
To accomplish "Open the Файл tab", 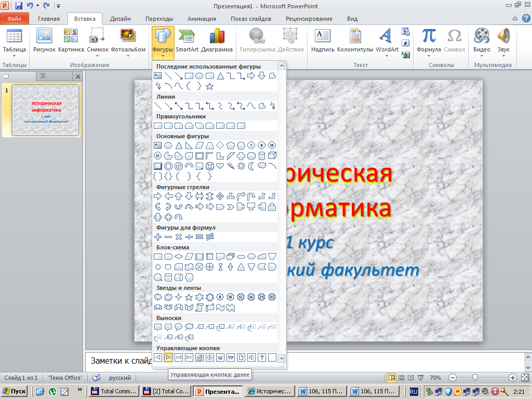I will pos(14,19).
